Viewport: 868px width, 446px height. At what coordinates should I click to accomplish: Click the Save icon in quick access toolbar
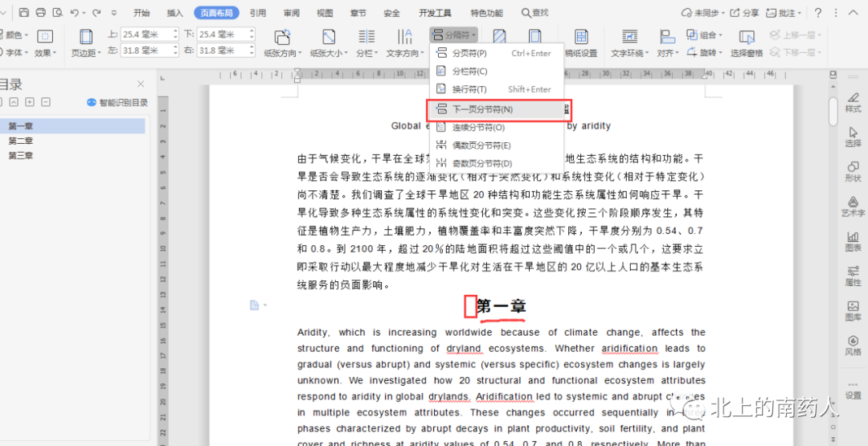(x=23, y=13)
